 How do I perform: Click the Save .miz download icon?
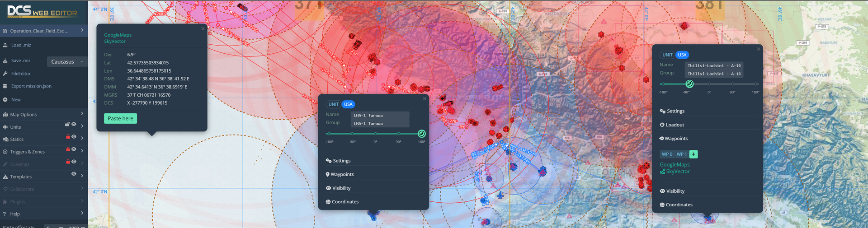(5, 60)
